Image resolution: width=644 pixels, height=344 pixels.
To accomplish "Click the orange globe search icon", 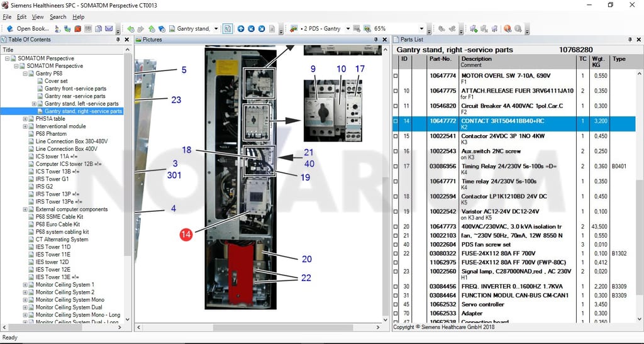I will click(508, 29).
